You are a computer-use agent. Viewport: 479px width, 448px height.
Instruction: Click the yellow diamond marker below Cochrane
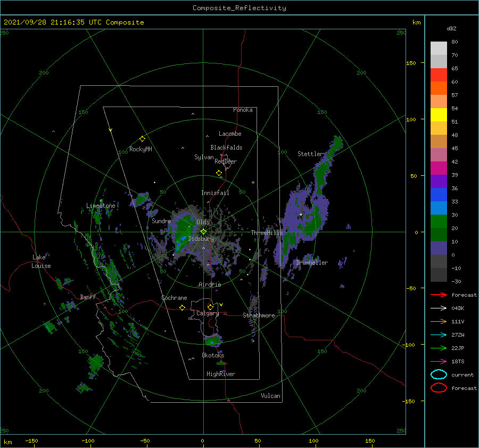pyautogui.click(x=183, y=307)
